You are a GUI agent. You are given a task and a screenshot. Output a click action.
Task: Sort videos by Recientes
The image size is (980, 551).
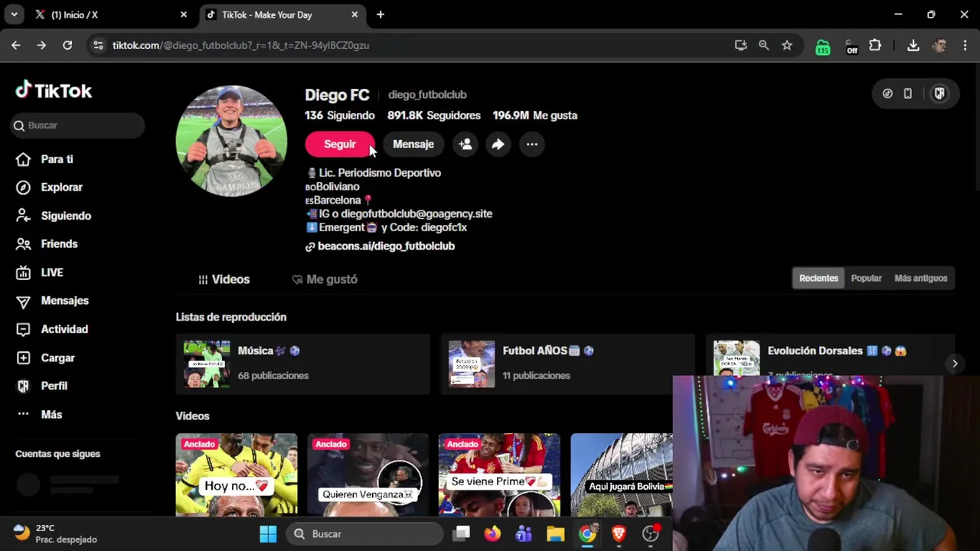pos(818,279)
